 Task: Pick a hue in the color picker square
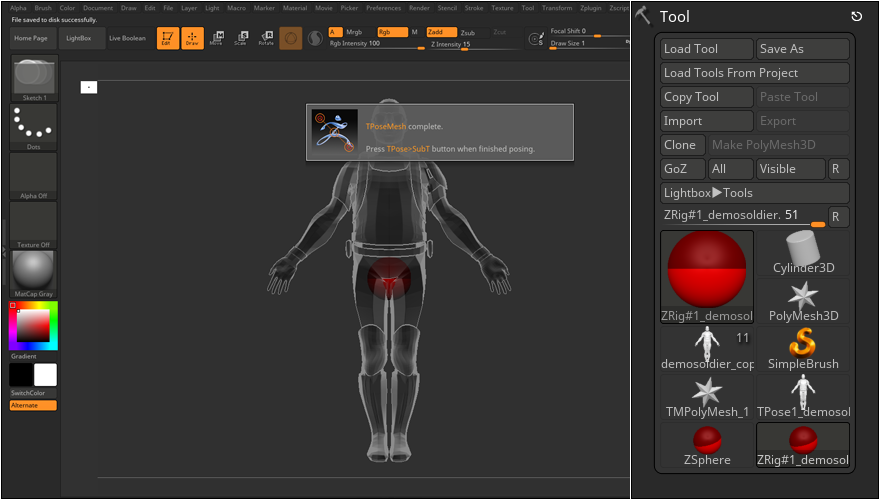pos(33,325)
